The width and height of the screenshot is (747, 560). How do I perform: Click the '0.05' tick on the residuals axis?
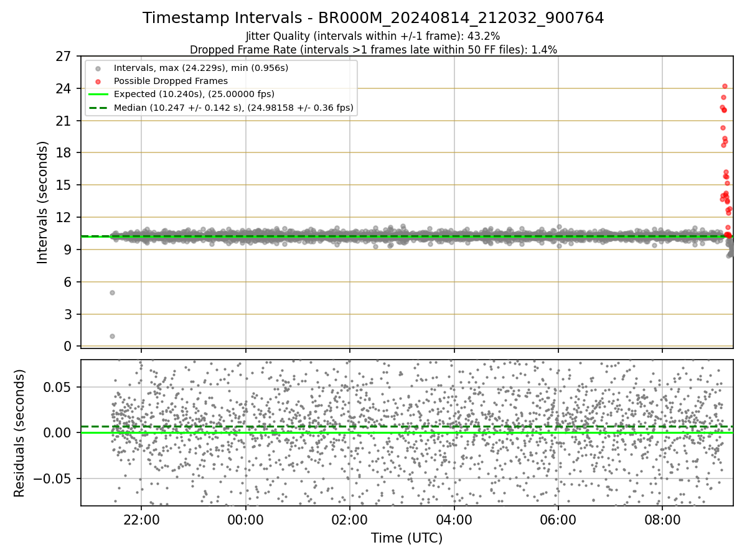coord(59,387)
